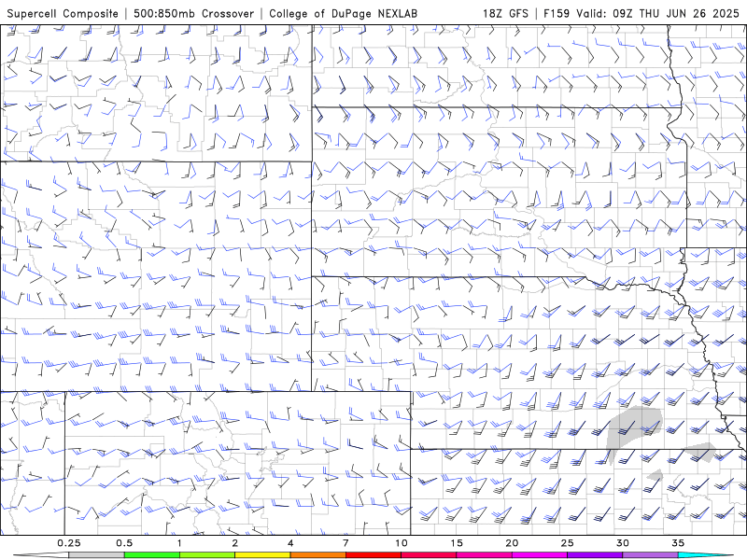Click the F159 forecast hour label
This screenshot has height=560, width=747.
tap(557, 13)
